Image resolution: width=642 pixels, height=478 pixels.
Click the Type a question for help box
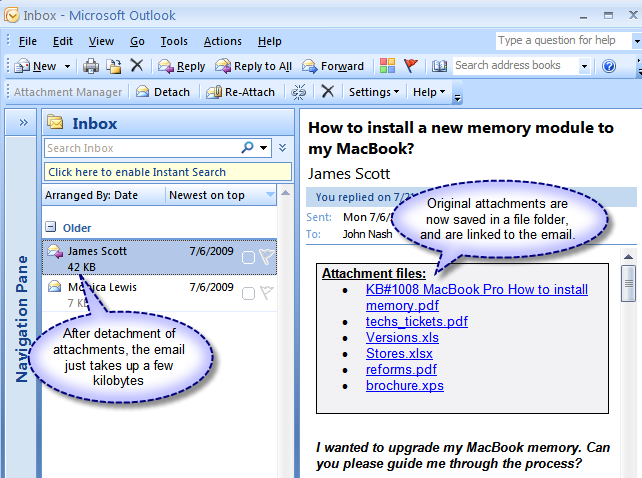coord(563,41)
